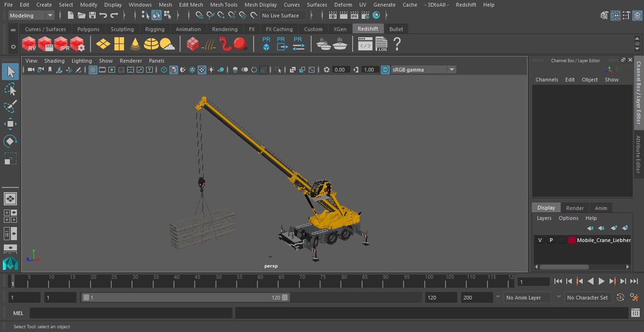Choose the Paint Selection tool
644x332 pixels.
tap(10, 106)
